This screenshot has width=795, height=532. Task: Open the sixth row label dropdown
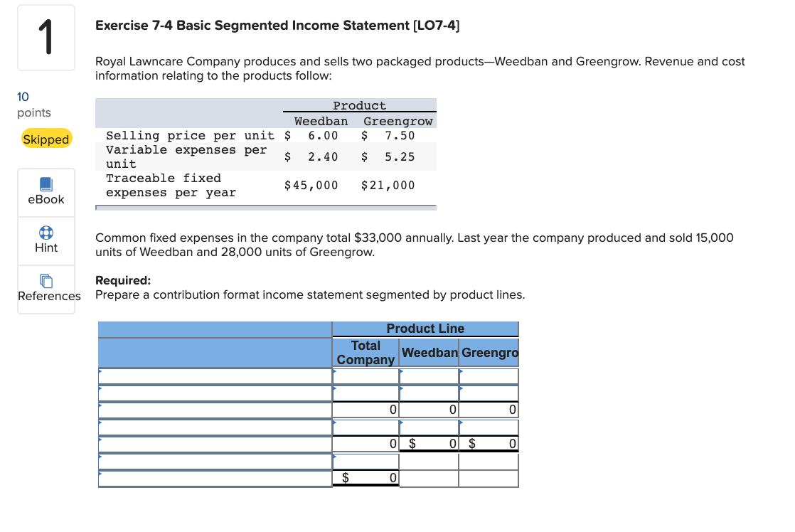click(213, 461)
